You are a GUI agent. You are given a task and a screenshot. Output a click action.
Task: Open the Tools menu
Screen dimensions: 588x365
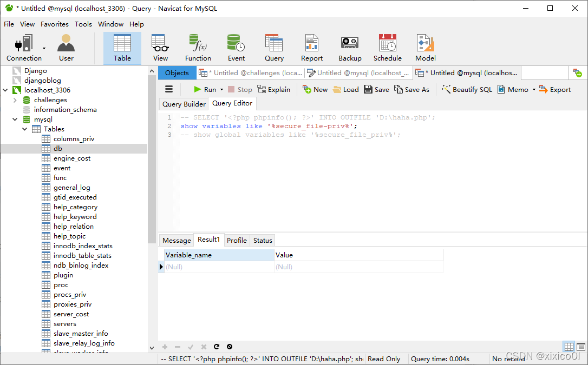83,24
